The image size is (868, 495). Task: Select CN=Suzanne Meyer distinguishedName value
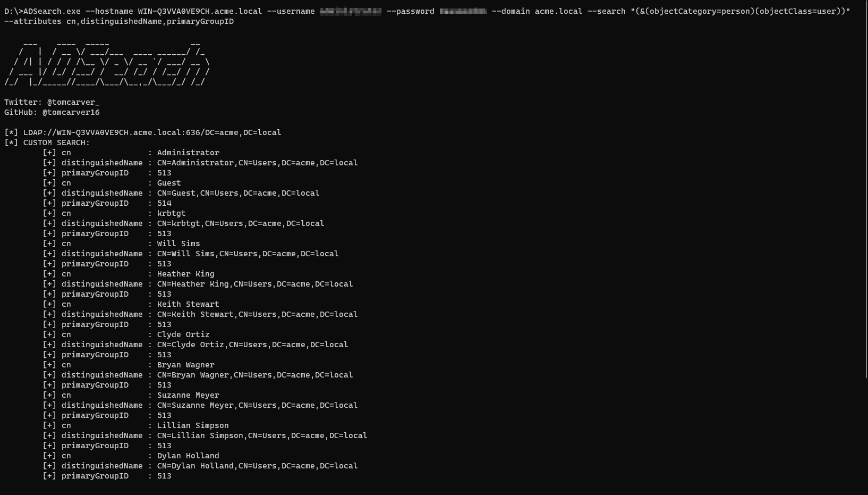[x=257, y=405]
